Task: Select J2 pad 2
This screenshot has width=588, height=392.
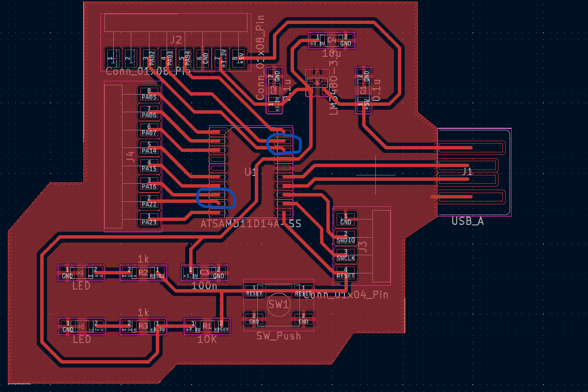Action: pos(131,58)
